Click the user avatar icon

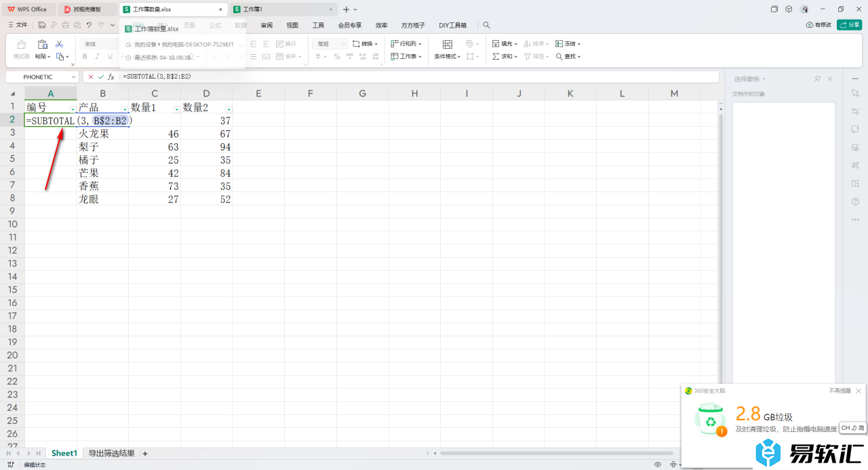coord(804,9)
